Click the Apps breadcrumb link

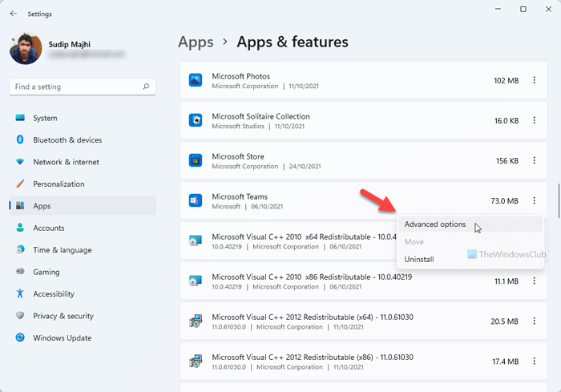pos(196,42)
